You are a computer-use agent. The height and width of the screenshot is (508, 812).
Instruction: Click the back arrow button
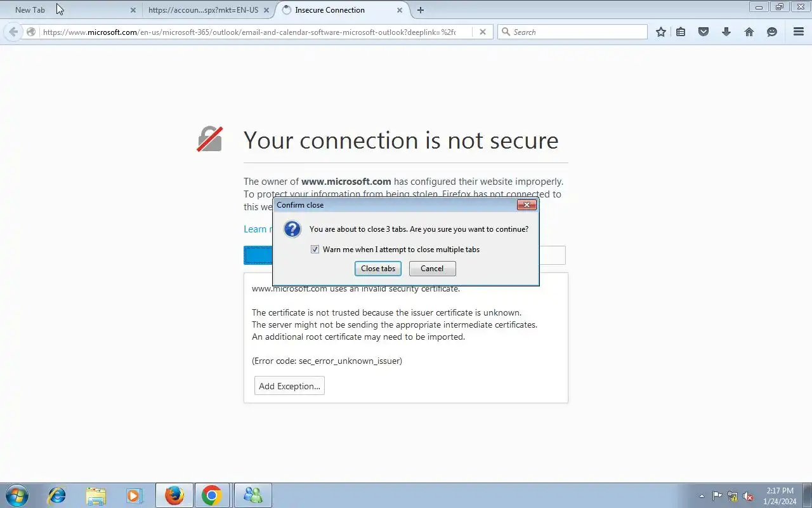click(13, 32)
